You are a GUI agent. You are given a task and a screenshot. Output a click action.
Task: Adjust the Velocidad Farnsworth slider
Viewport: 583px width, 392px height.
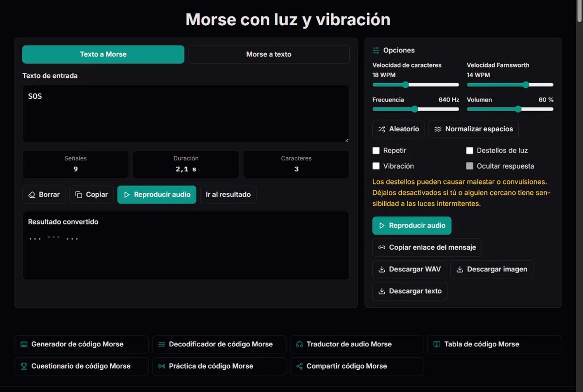coord(510,85)
